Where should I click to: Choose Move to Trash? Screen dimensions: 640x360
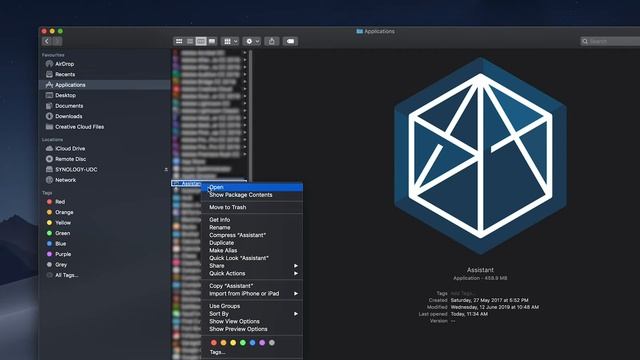coord(252,207)
